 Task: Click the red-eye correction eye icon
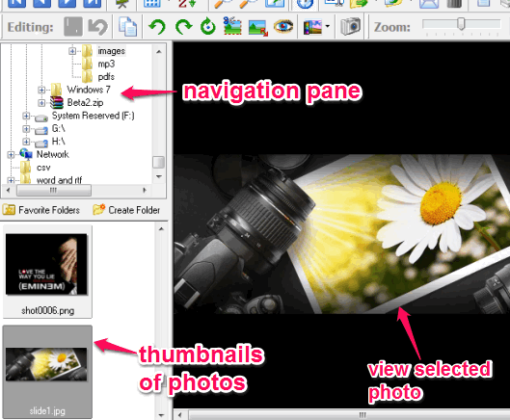[283, 27]
